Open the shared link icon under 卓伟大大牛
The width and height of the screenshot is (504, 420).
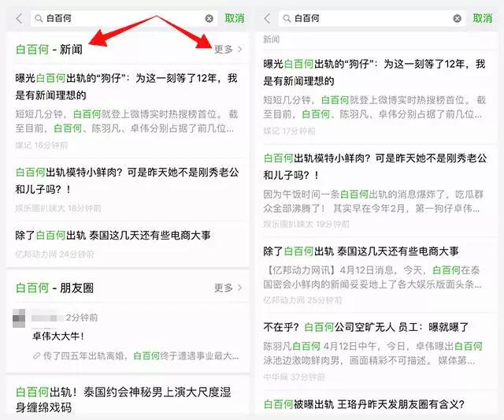pyautogui.click(x=37, y=356)
